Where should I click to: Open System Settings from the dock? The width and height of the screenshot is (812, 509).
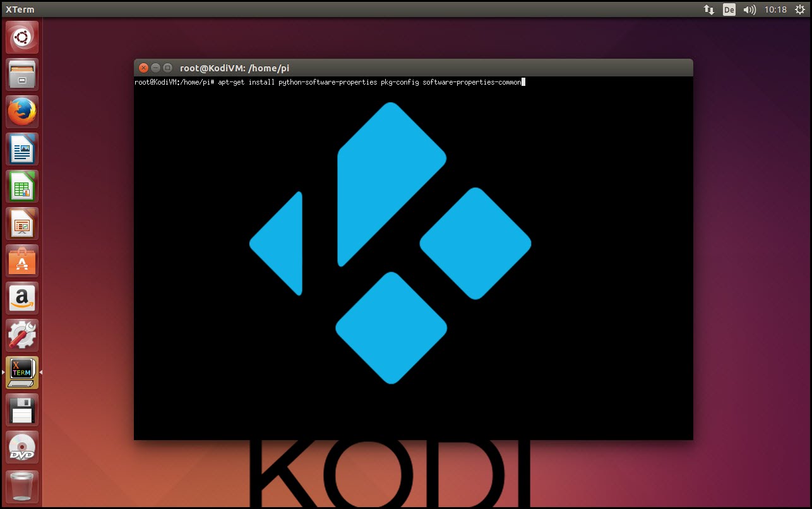pos(21,335)
